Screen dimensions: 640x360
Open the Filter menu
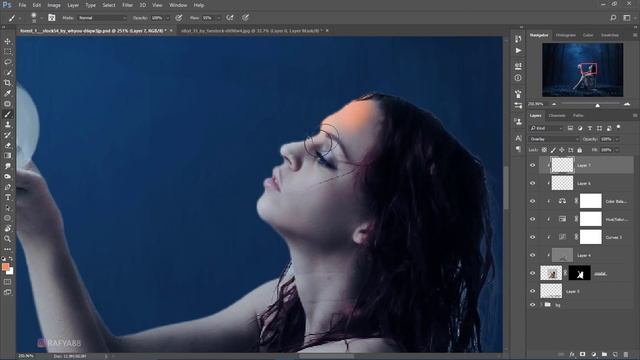[x=127, y=5]
